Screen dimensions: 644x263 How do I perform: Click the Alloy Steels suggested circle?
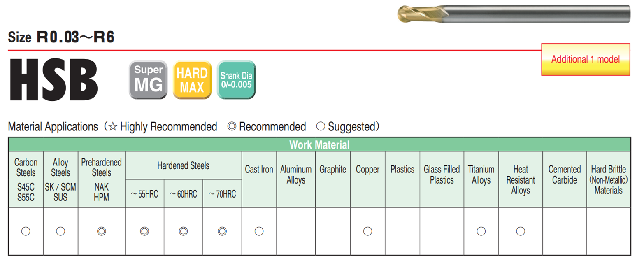pyautogui.click(x=60, y=231)
